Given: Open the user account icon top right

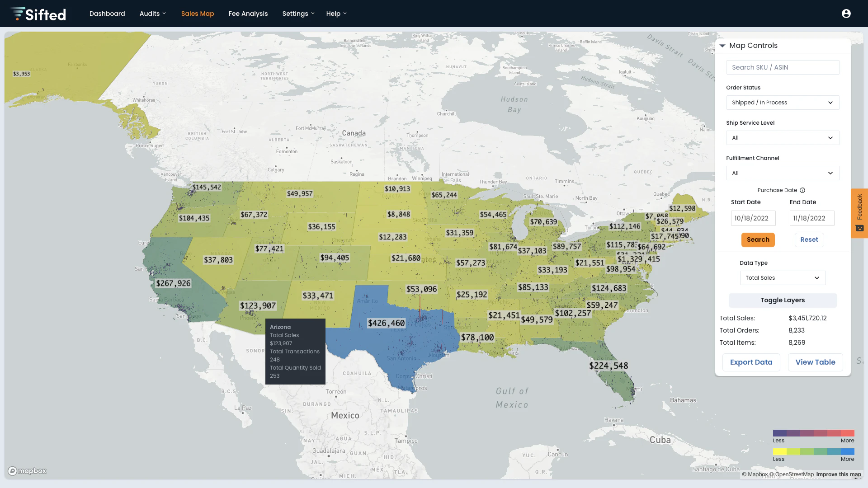Looking at the screenshot, I should click(x=846, y=14).
